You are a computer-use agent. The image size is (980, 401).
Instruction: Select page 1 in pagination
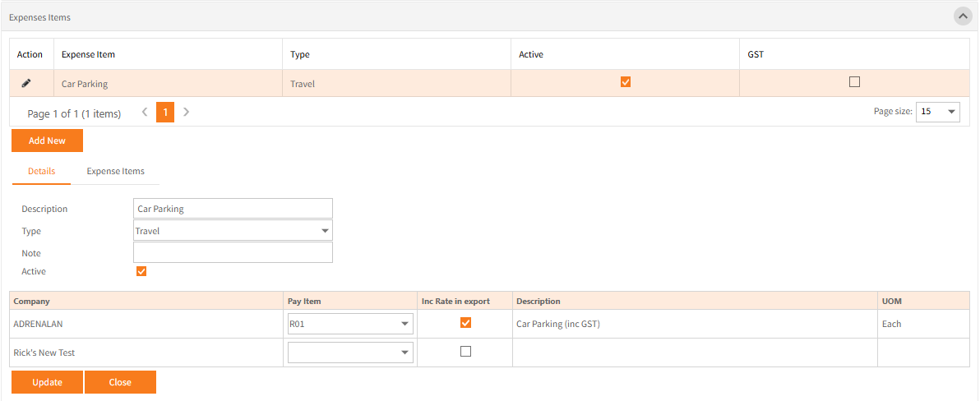click(165, 112)
